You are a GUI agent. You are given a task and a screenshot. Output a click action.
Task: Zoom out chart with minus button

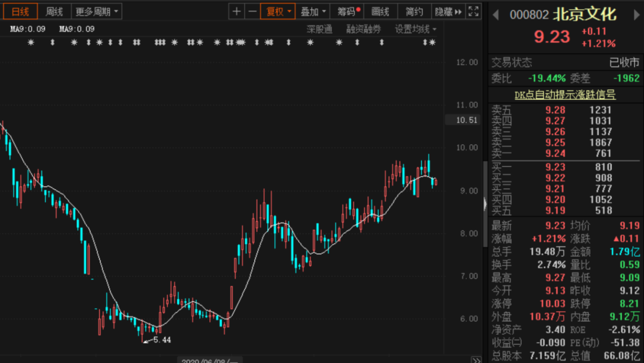click(x=253, y=11)
